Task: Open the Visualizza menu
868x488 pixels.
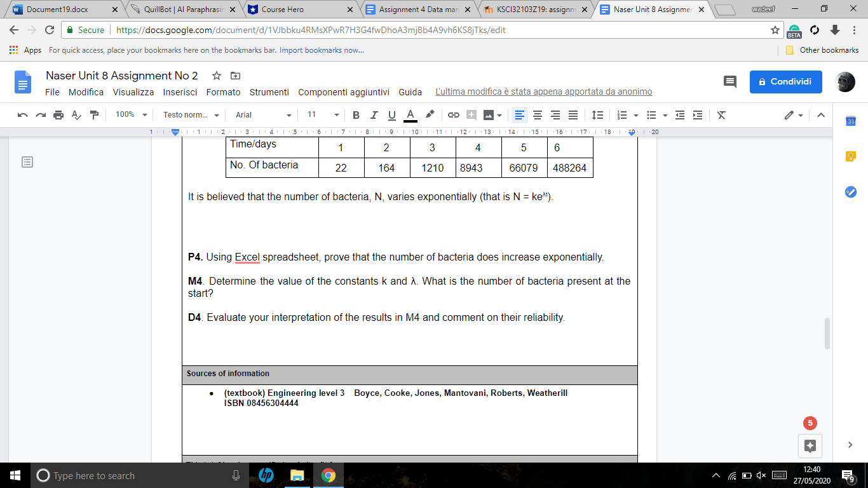Action: click(133, 92)
